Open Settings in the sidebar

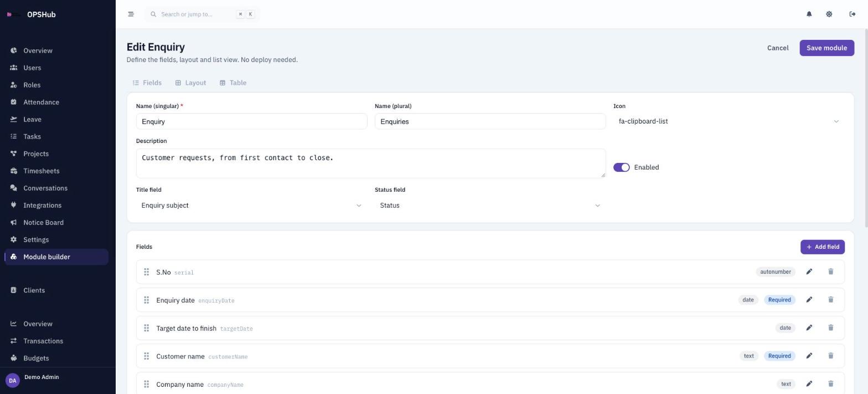tap(56, 239)
